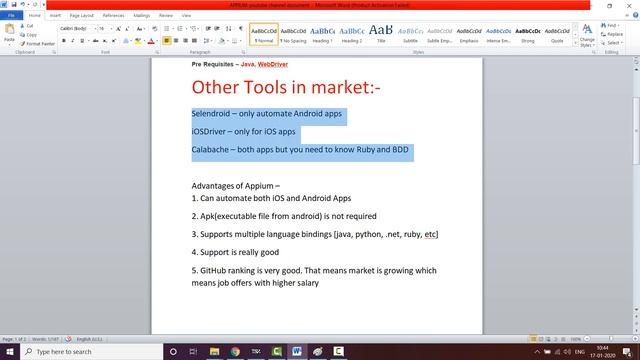Grow the font size
The width and height of the screenshot is (640, 360).
(118, 29)
